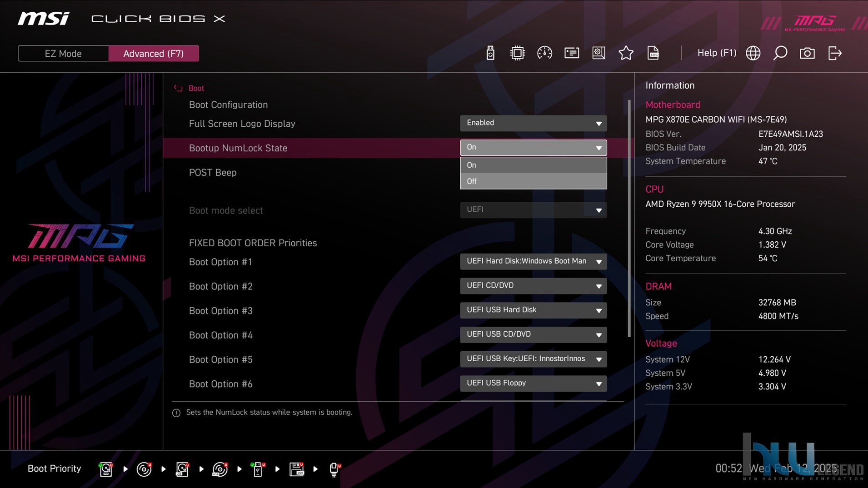Select Full Screen Logo Display label
This screenshot has width=868, height=488.
point(242,124)
